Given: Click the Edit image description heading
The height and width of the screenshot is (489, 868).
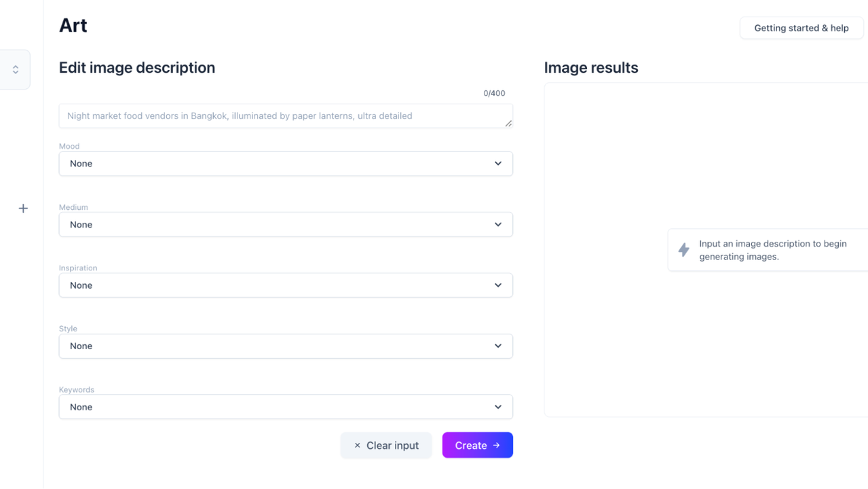Looking at the screenshot, I should click(137, 68).
